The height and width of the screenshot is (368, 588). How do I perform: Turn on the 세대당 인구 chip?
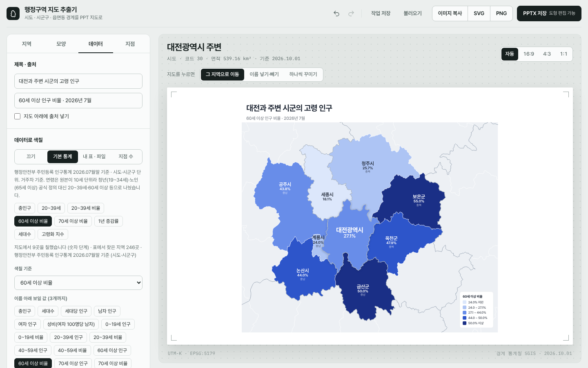[x=76, y=311]
